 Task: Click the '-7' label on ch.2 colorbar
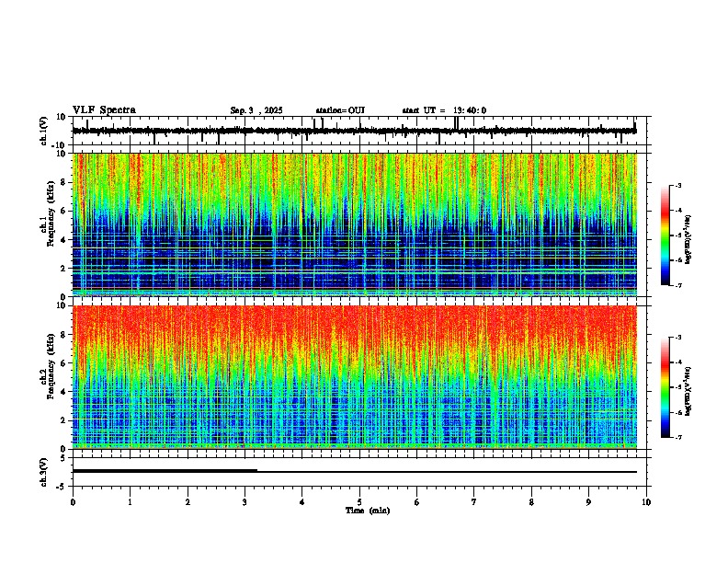(677, 437)
